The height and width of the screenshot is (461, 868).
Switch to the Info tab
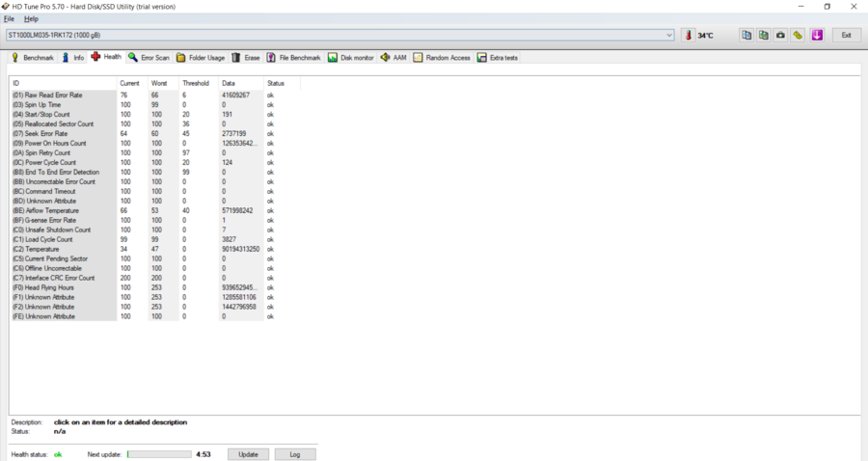point(73,58)
